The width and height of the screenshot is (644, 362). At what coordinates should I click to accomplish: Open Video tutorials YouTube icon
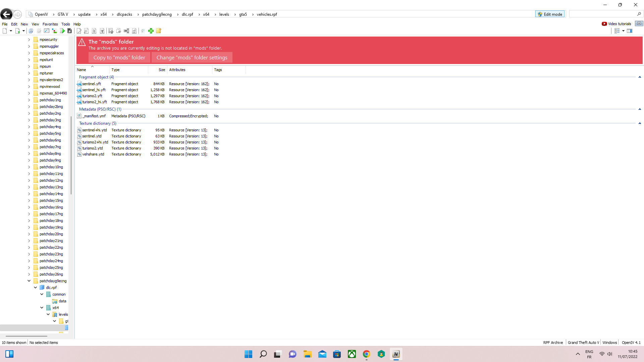(x=604, y=24)
